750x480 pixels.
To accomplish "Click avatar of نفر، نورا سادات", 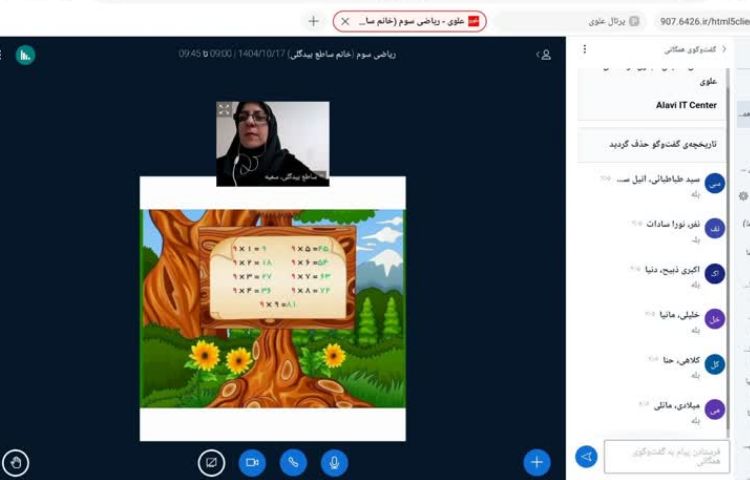I will point(715,229).
